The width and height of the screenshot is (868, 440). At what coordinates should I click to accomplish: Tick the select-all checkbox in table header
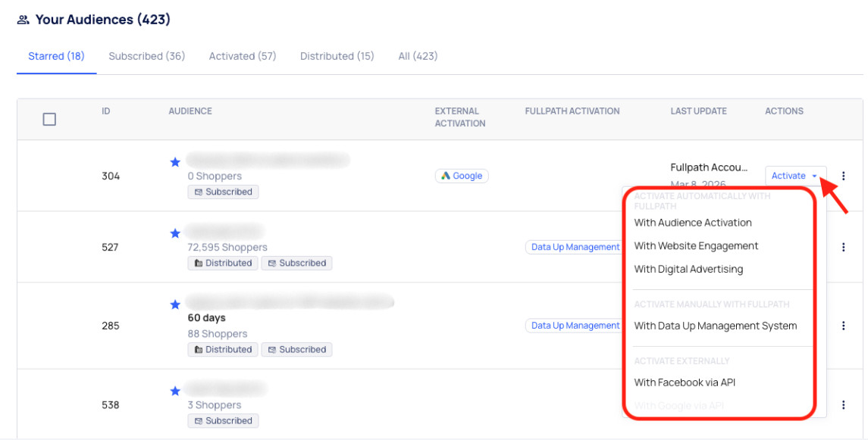(x=49, y=119)
